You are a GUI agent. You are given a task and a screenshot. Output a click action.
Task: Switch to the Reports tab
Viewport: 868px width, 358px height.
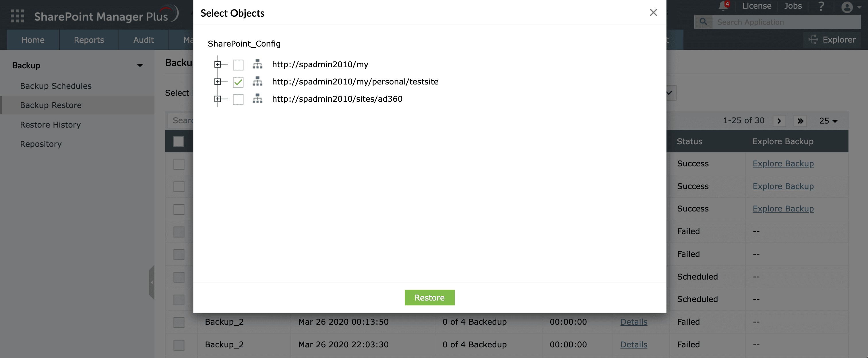[x=89, y=39]
